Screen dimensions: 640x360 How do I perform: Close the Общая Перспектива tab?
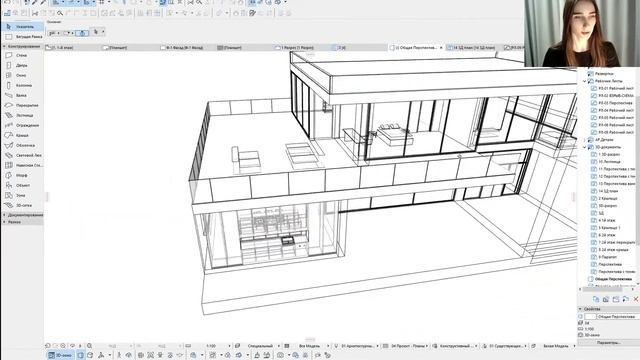tap(441, 48)
